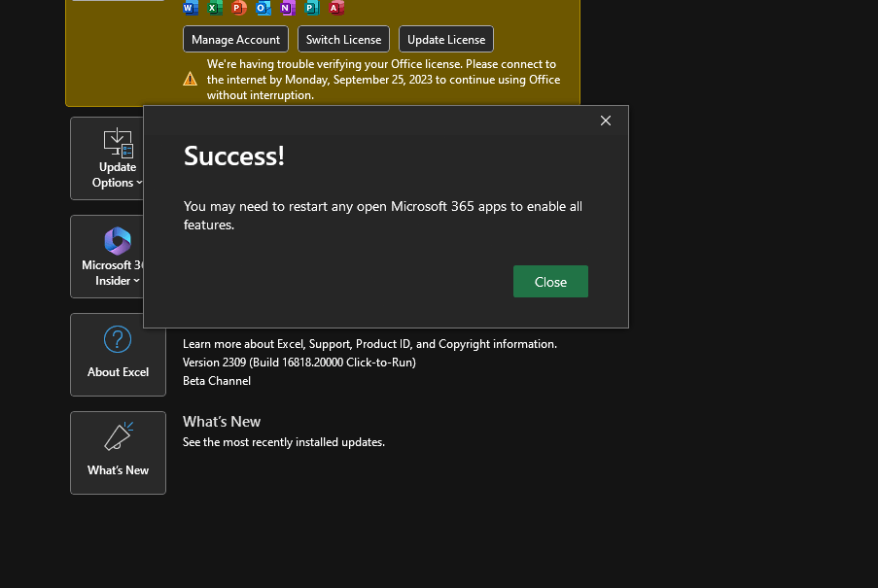Screen dimensions: 878x588
Task: Open the About Excel button
Action: (119, 355)
